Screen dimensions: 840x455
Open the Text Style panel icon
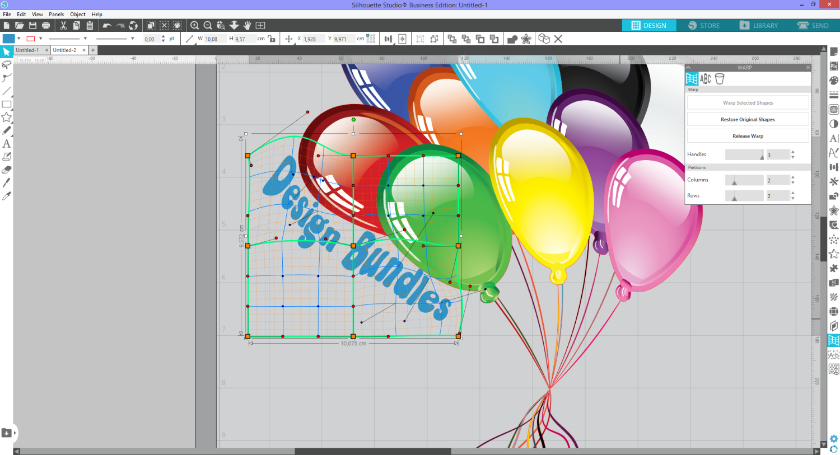[x=834, y=138]
